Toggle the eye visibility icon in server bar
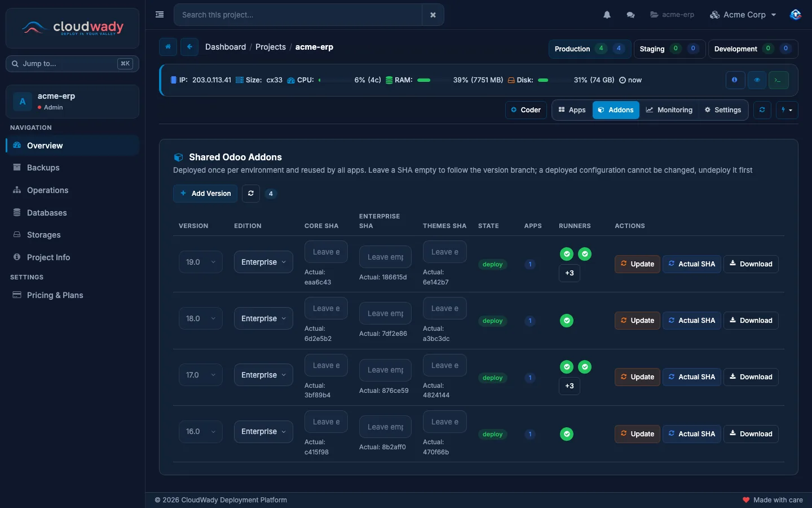The image size is (812, 508). pyautogui.click(x=757, y=80)
